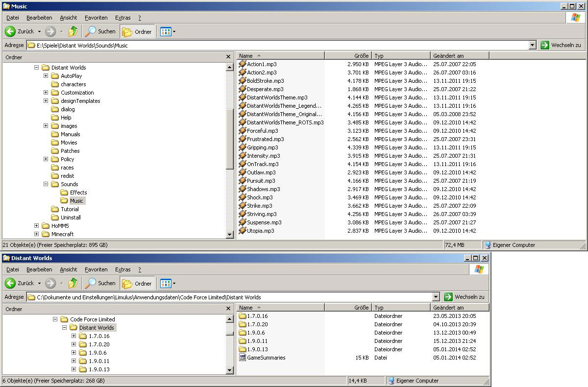Expand the AutoPlay tree node
Viewport: 588px width, 387px height.
pos(46,76)
